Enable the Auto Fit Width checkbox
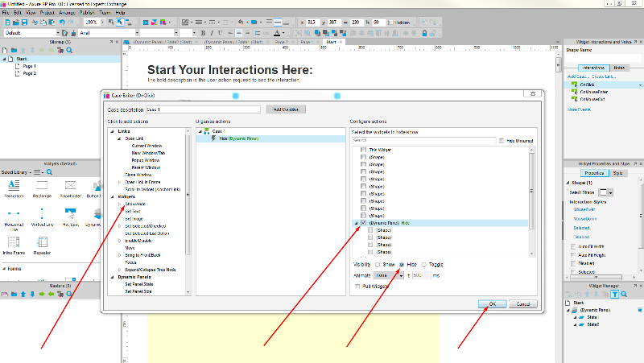 573,246
